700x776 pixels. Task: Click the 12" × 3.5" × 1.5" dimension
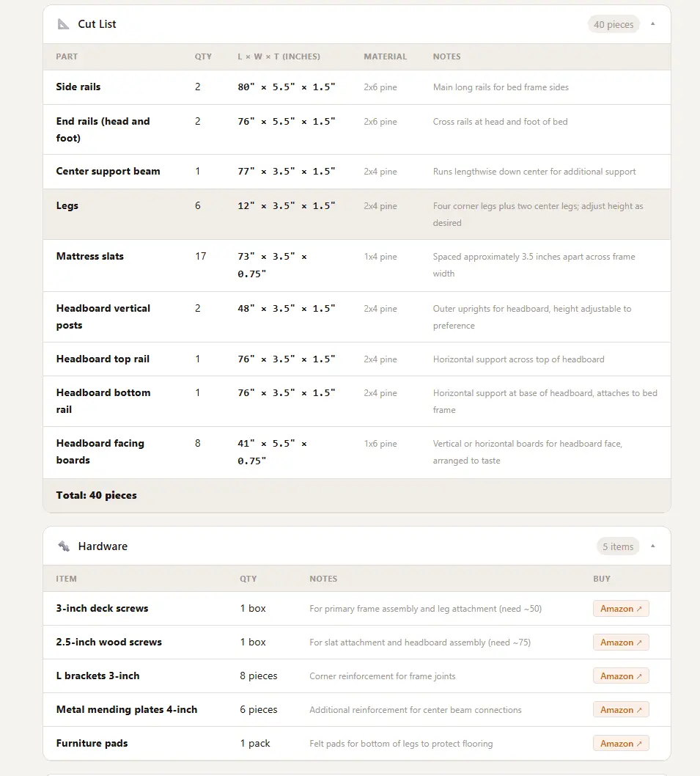tap(287, 205)
